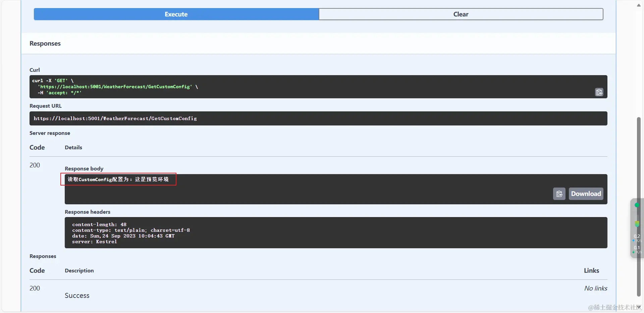Click the Details column header
The image size is (644, 313).
coord(73,147)
